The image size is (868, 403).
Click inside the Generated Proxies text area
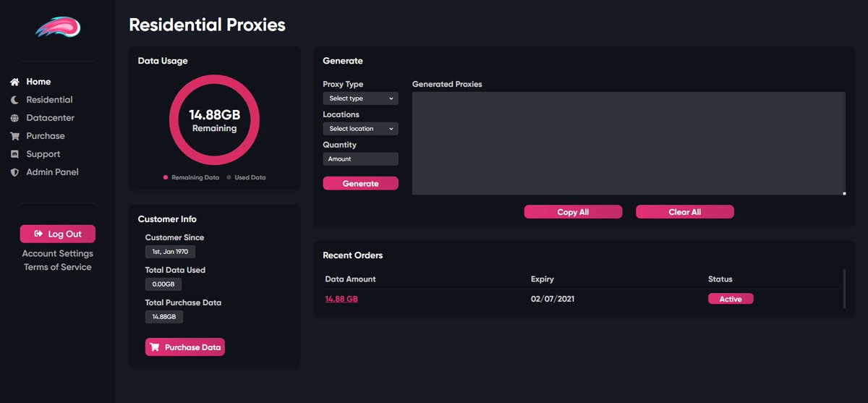coord(629,143)
